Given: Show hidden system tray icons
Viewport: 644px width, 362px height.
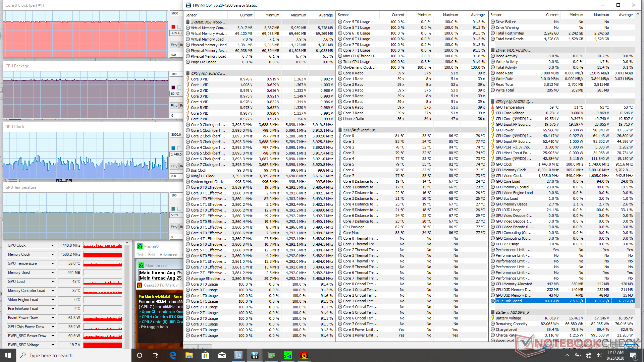Looking at the screenshot, I should click(x=567, y=355).
